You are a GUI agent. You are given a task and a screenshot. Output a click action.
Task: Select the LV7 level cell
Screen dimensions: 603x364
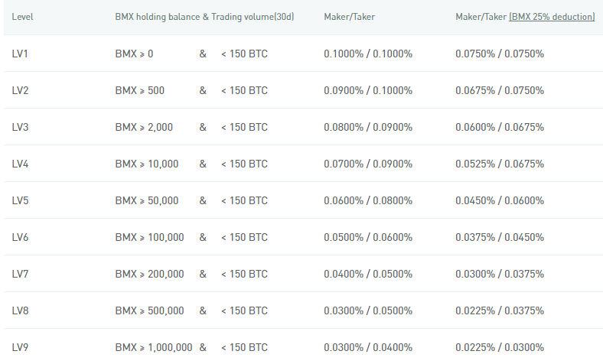click(20, 274)
